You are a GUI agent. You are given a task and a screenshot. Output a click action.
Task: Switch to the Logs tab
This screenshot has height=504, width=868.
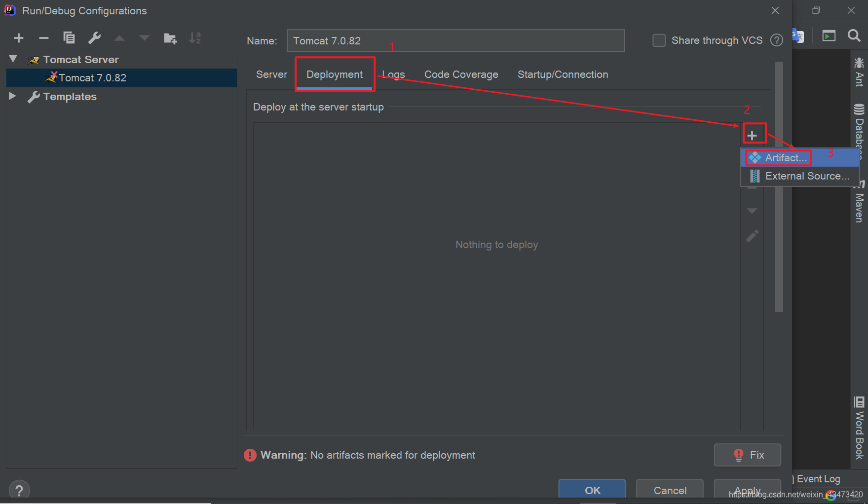click(393, 74)
